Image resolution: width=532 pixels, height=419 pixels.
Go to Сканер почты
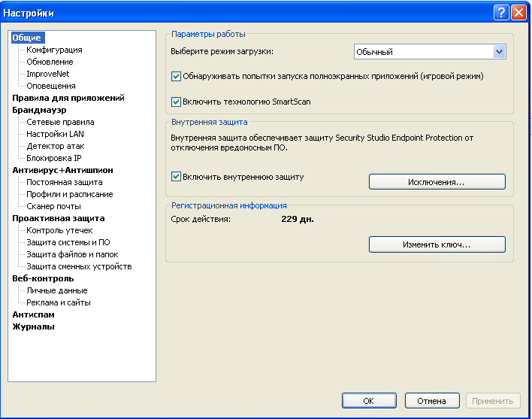tap(53, 206)
